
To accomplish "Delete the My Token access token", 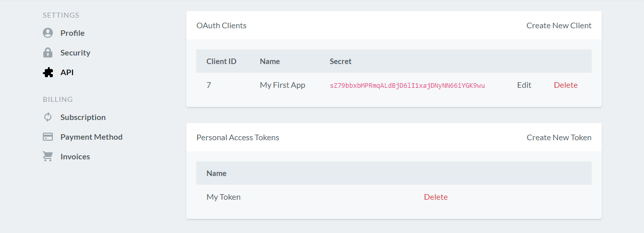I will [436, 197].
